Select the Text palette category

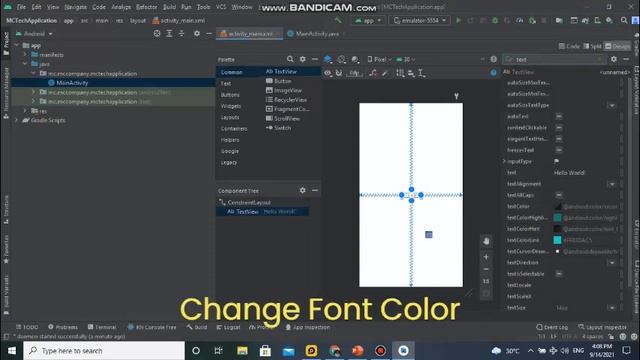[226, 83]
